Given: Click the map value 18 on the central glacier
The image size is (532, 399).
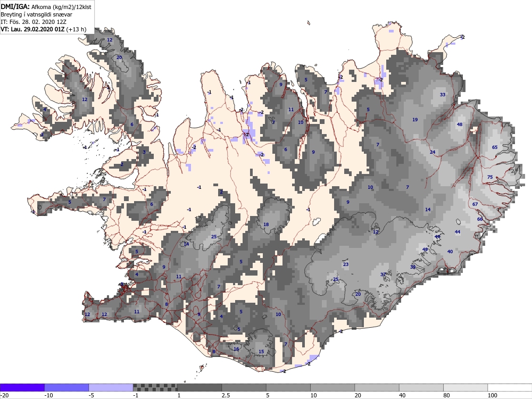Looking at the screenshot, I should (x=266, y=225).
